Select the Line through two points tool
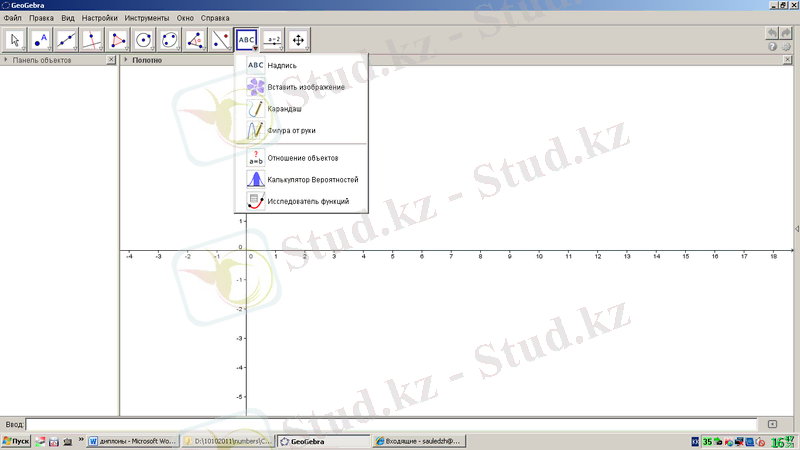This screenshot has height=450, width=800. point(67,40)
